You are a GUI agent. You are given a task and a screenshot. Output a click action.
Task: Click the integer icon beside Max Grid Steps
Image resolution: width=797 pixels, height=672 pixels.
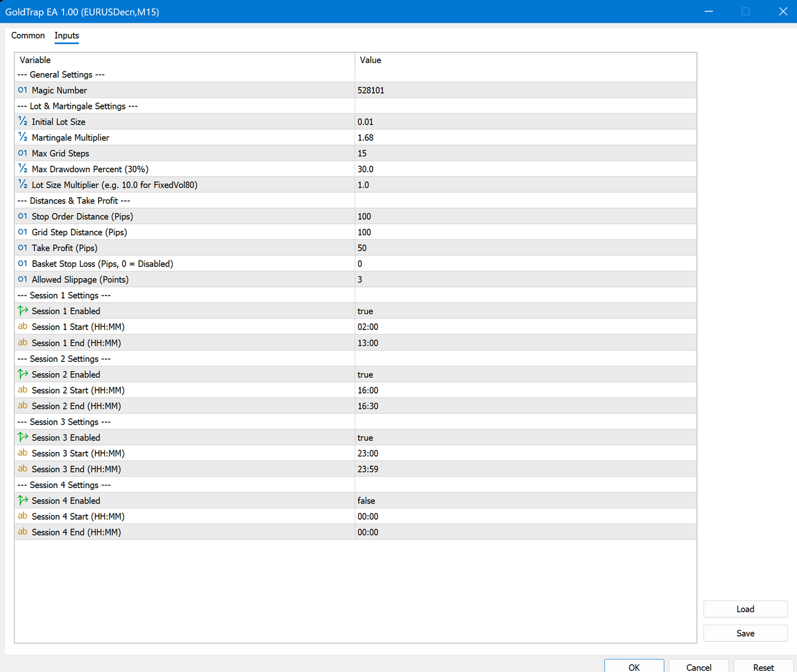coord(23,153)
